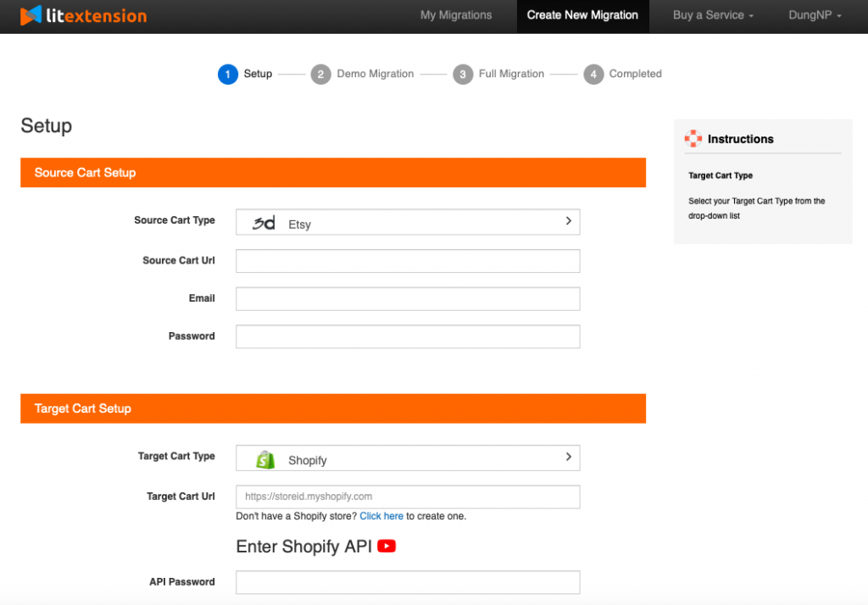
Task: Follow the Click here link to create Shopify store
Action: pyautogui.click(x=381, y=516)
